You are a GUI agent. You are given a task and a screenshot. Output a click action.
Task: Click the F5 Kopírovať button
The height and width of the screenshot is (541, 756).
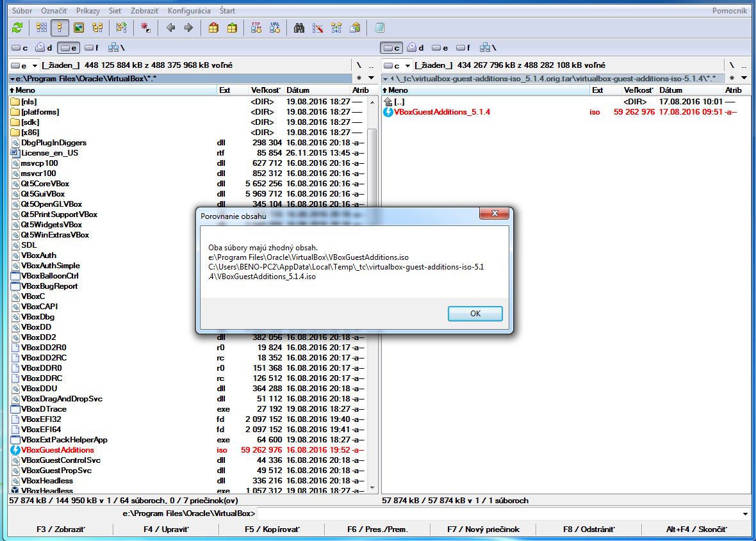tap(272, 529)
